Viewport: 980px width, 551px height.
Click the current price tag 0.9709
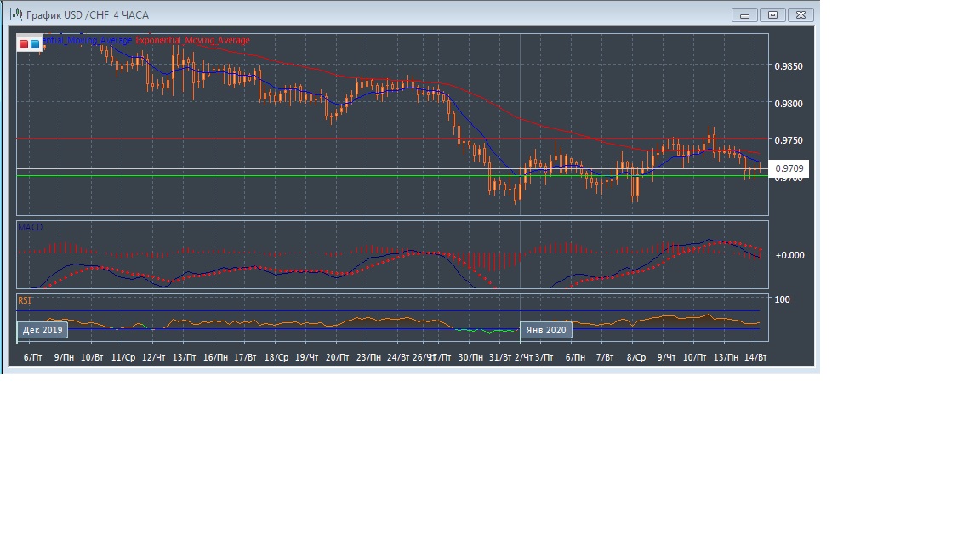pos(788,169)
